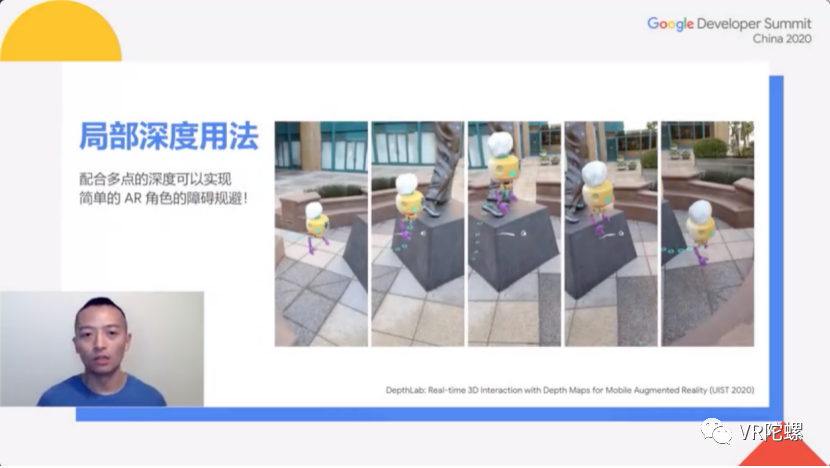Click the AR robot character in fifth photo
Image resolution: width=830 pixels, height=468 pixels.
(x=700, y=225)
